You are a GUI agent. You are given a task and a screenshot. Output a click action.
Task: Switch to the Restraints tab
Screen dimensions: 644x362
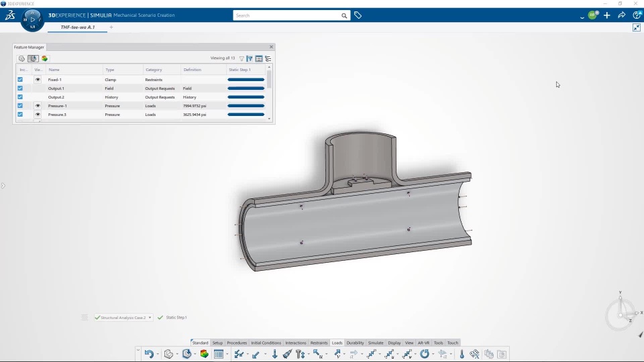click(x=319, y=343)
